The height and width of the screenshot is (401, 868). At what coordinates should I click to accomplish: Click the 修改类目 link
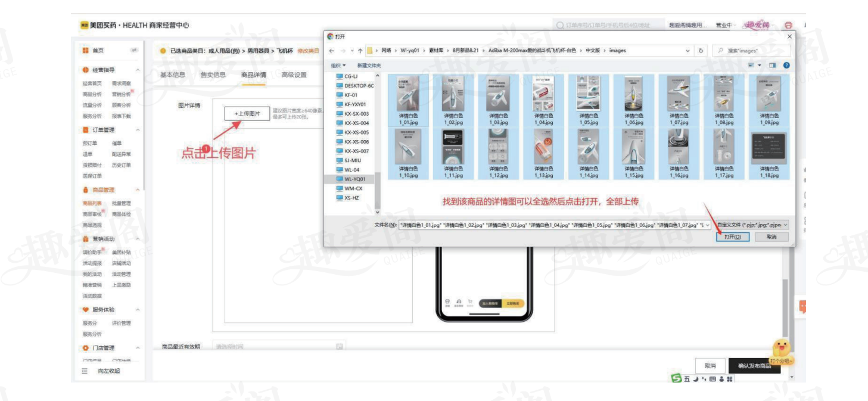coord(308,51)
